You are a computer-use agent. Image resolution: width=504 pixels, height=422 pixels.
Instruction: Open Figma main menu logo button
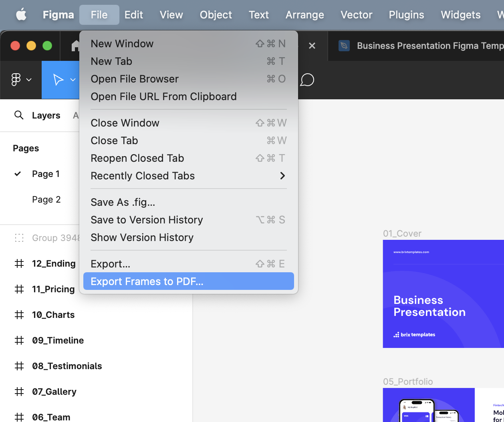16,80
